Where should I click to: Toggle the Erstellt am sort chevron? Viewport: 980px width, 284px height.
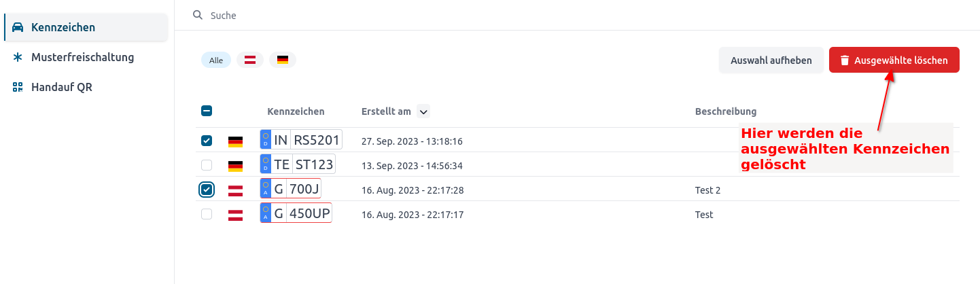tap(423, 111)
